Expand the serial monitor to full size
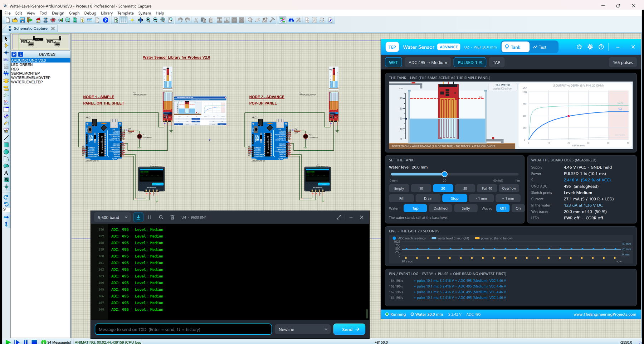 pyautogui.click(x=339, y=217)
